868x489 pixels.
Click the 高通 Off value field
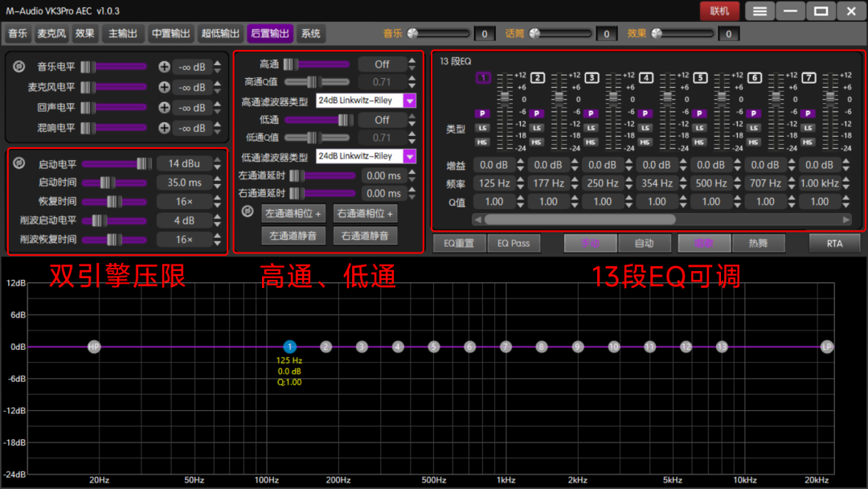[382, 64]
